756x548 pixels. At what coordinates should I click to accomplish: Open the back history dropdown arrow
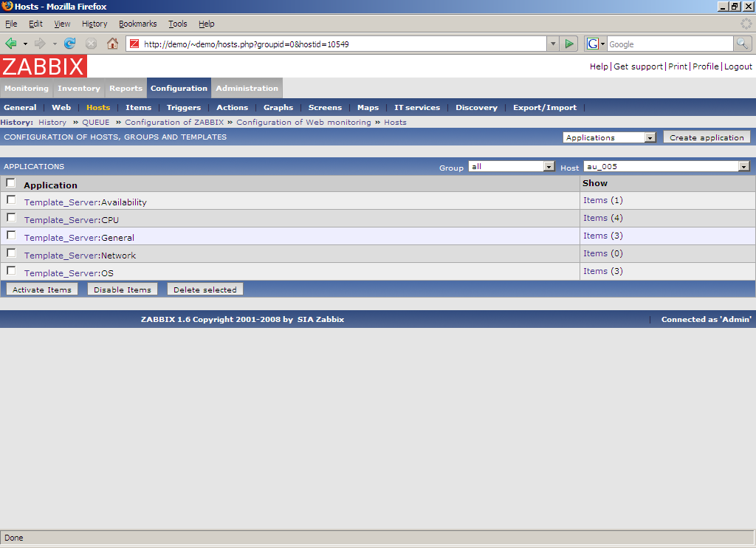pyautogui.click(x=25, y=44)
